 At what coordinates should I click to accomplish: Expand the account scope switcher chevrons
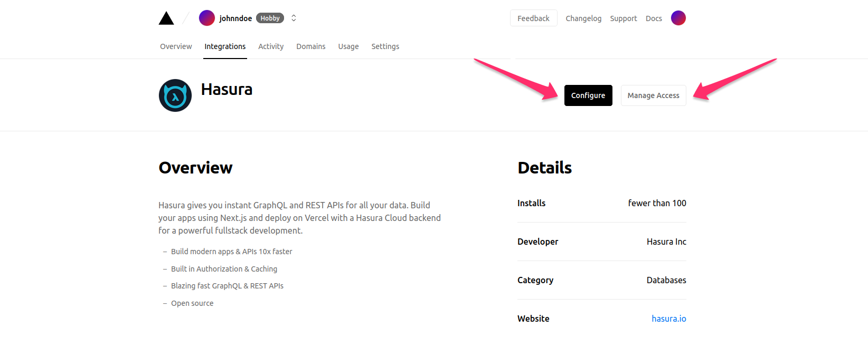[294, 18]
